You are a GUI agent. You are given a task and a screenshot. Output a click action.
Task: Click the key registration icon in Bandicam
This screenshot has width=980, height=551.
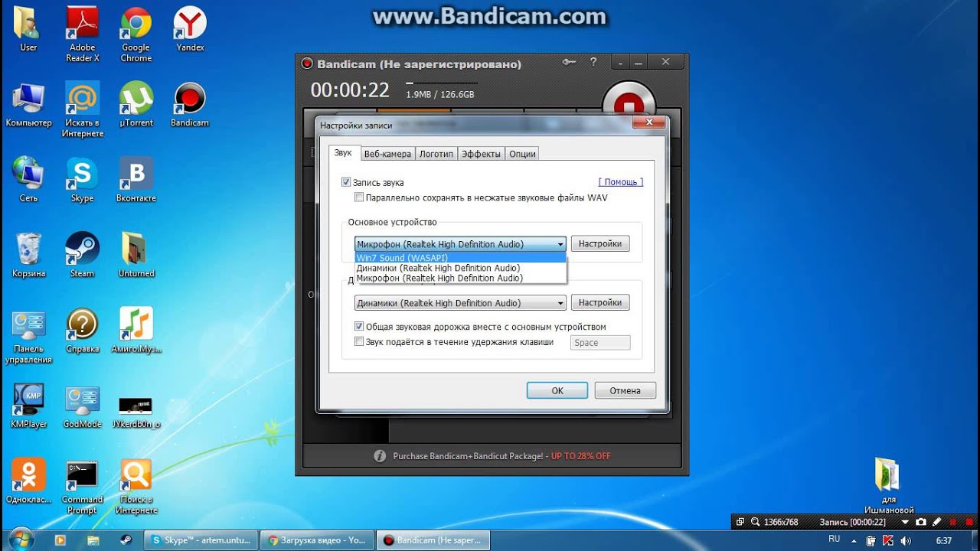(569, 63)
